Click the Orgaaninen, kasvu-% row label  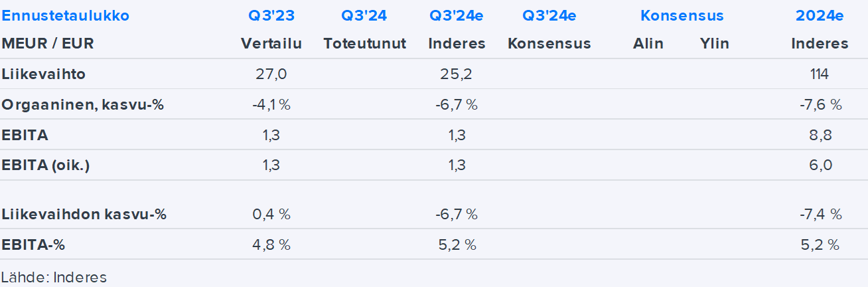(x=82, y=105)
